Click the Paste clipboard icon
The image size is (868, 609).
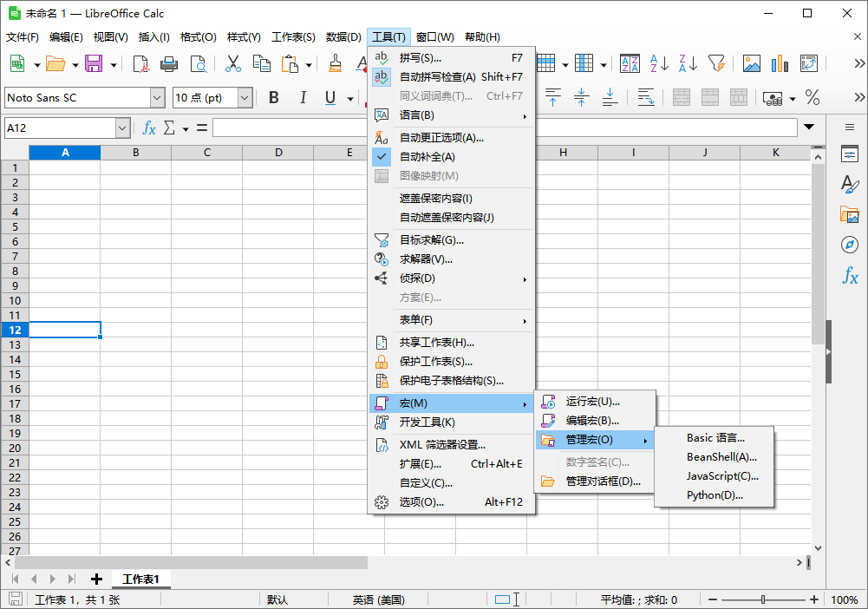pos(290,63)
